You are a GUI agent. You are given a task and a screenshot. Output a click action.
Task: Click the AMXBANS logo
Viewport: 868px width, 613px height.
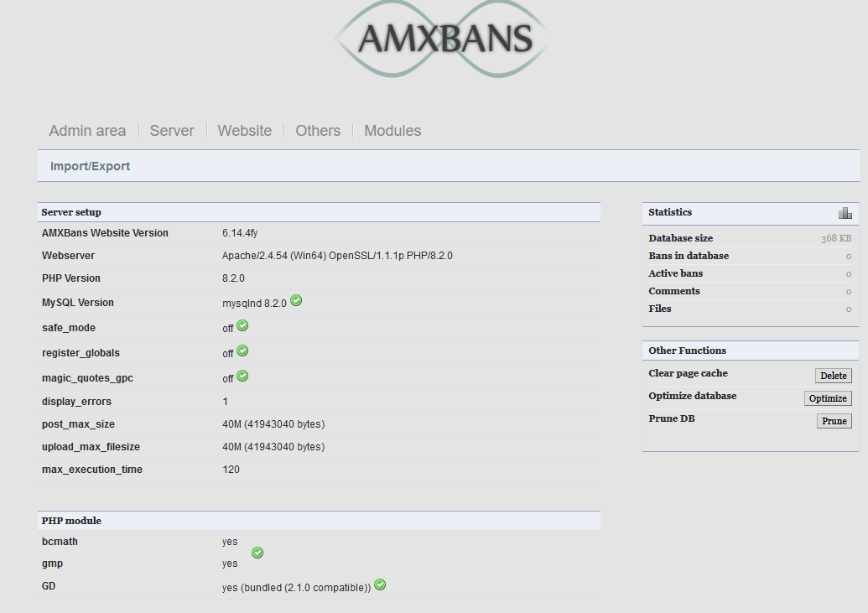click(441, 39)
